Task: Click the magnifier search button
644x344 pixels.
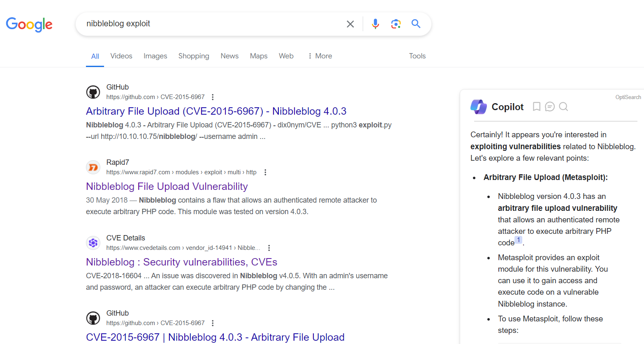Action: click(416, 23)
